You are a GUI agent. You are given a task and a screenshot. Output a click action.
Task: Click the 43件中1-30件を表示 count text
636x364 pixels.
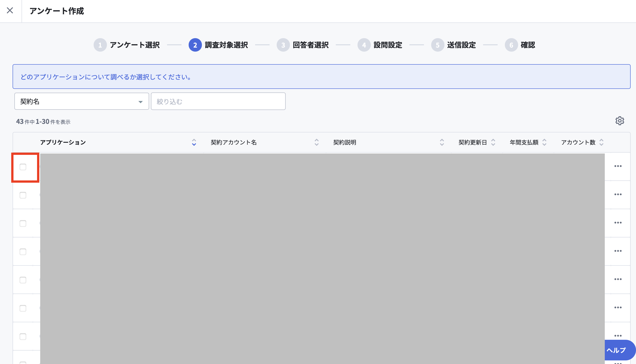(x=43, y=122)
